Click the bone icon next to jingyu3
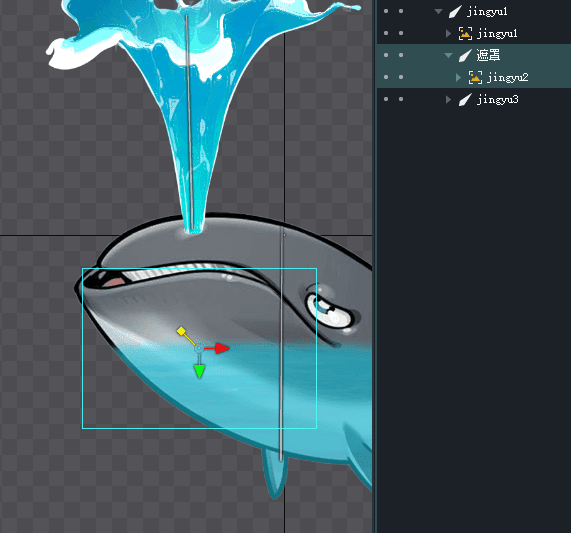 [x=465, y=99]
